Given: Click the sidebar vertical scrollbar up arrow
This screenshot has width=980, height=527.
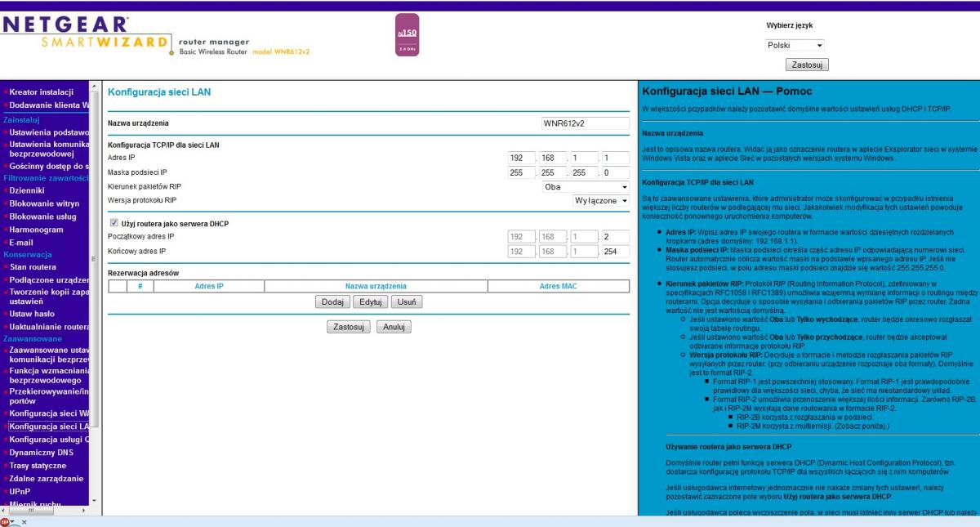Looking at the screenshot, I should pyautogui.click(x=95, y=87).
